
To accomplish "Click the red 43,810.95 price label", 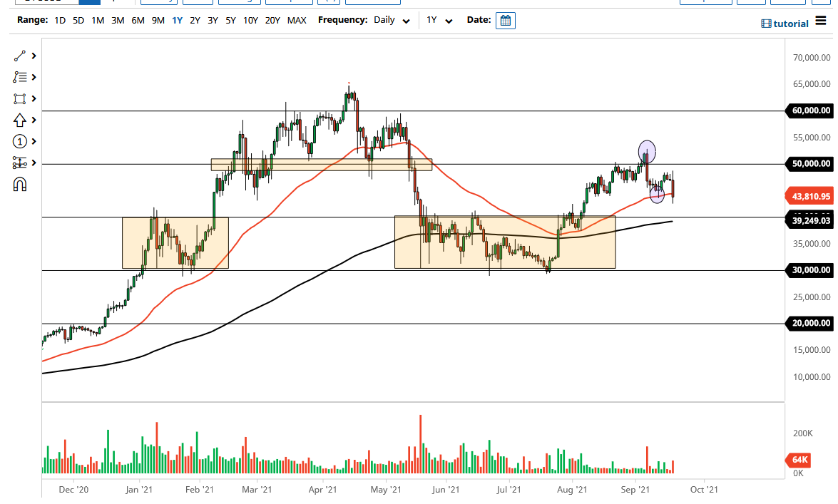I will pyautogui.click(x=809, y=195).
